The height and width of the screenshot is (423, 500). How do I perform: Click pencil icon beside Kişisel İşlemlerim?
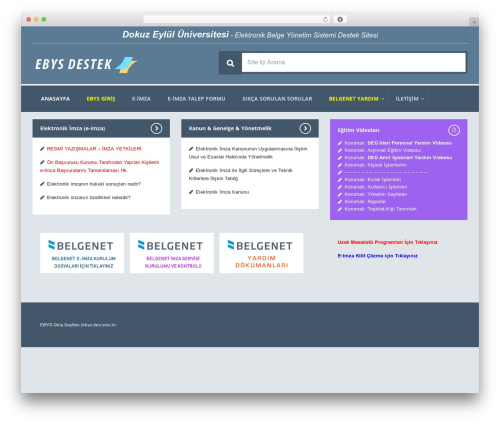(340, 165)
